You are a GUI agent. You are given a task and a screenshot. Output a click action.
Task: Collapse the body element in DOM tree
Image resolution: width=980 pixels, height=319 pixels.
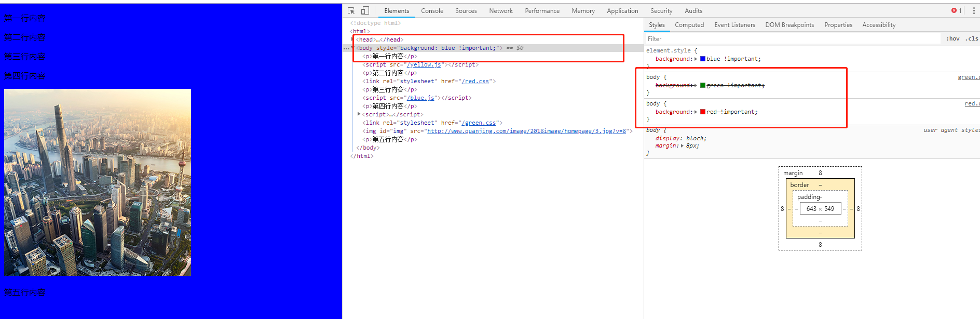tap(353, 48)
